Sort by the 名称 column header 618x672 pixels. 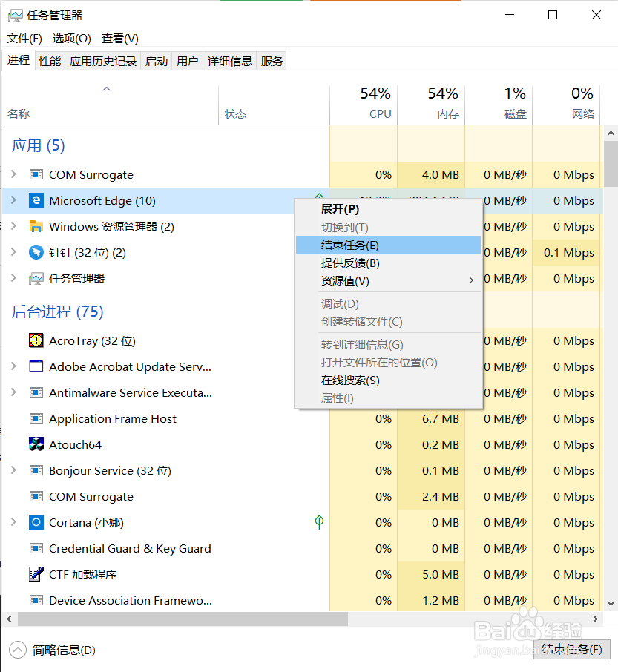[110, 105]
